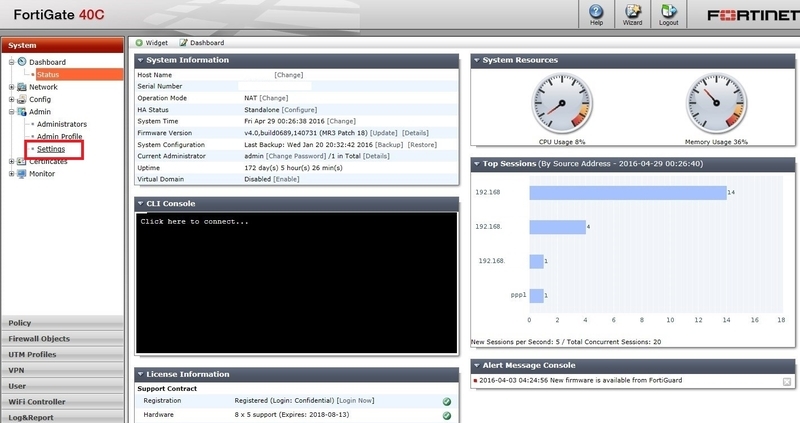Click the Registration green check icon
This screenshot has width=800, height=423.
[447, 402]
